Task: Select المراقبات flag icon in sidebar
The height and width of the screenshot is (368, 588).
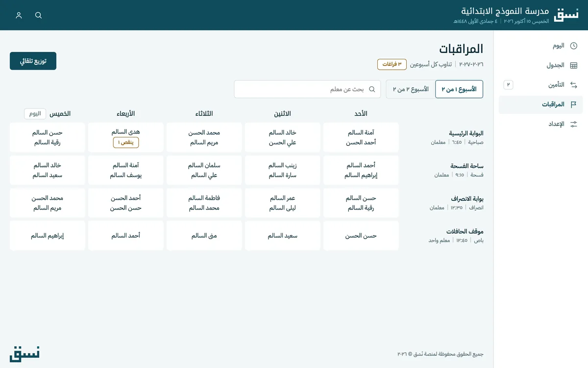Action: (574, 105)
